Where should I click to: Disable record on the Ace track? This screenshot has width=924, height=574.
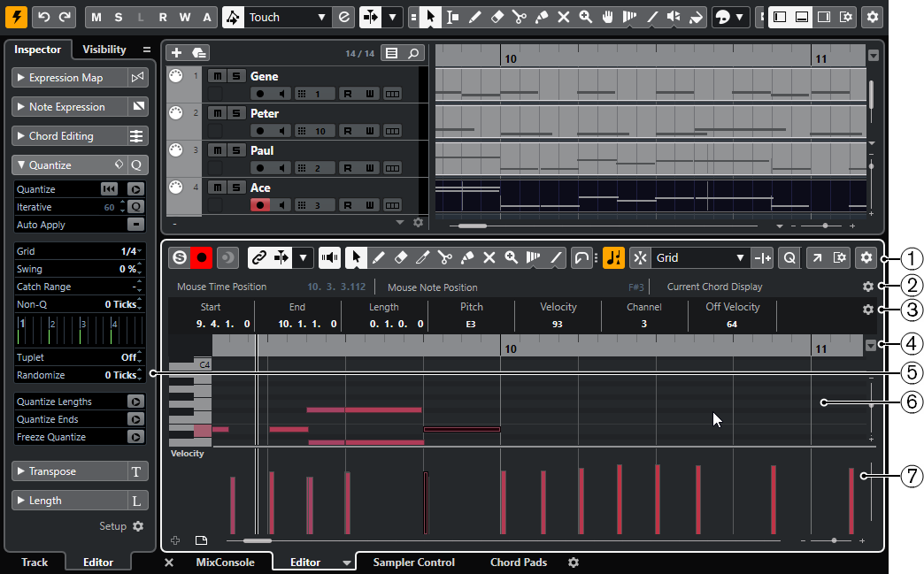(260, 205)
